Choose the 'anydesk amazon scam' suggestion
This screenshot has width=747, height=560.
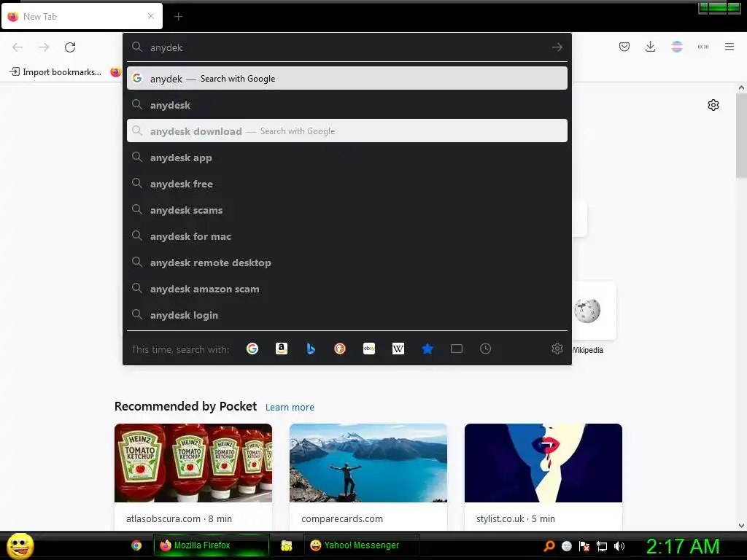coord(347,289)
